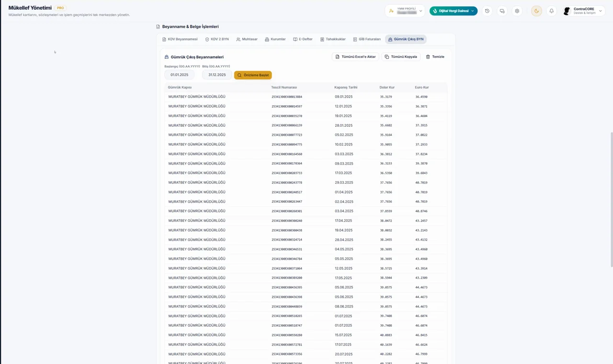This screenshot has height=364, width=613.
Task: Click the PRO badge next to title
Action: (x=60, y=8)
